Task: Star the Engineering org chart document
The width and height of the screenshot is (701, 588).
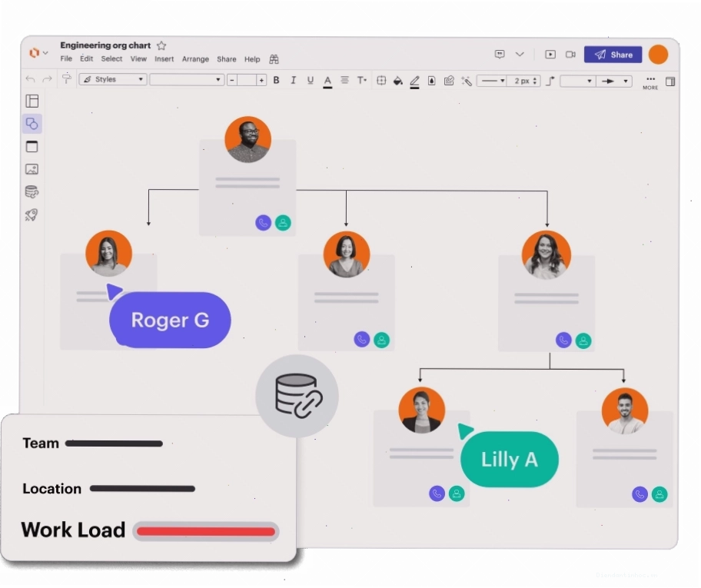Action: pyautogui.click(x=162, y=45)
